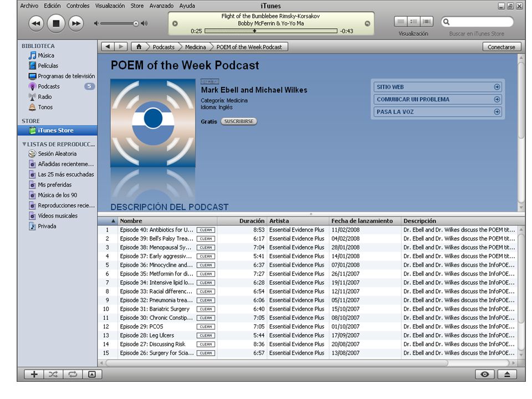Open the Edición menu
The width and height of the screenshot is (532, 399).
(52, 6)
